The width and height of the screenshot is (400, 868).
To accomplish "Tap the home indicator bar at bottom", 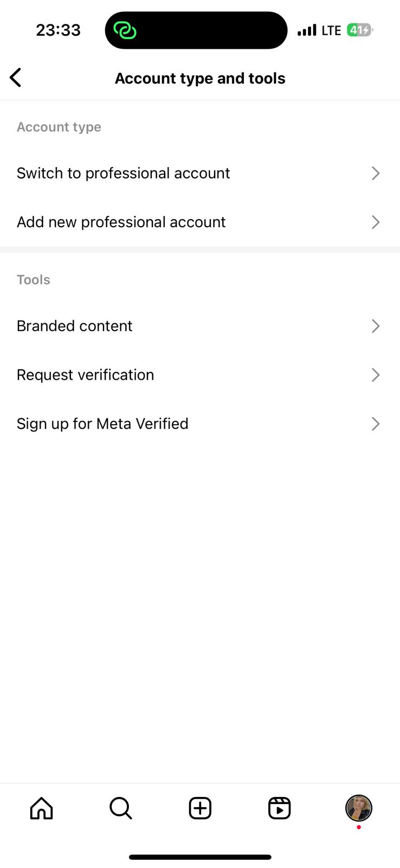I will (199, 857).
